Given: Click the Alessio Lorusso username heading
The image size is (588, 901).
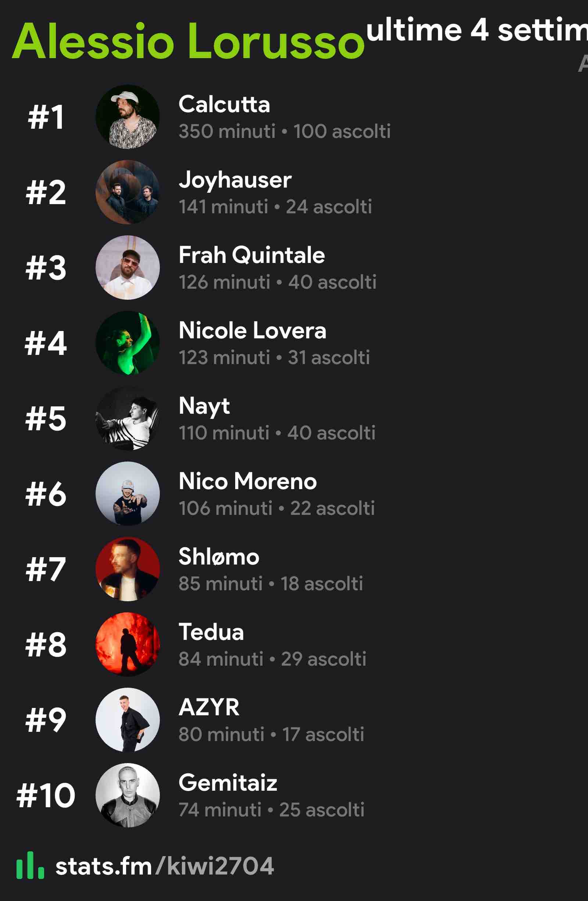Looking at the screenshot, I should pyautogui.click(x=188, y=41).
